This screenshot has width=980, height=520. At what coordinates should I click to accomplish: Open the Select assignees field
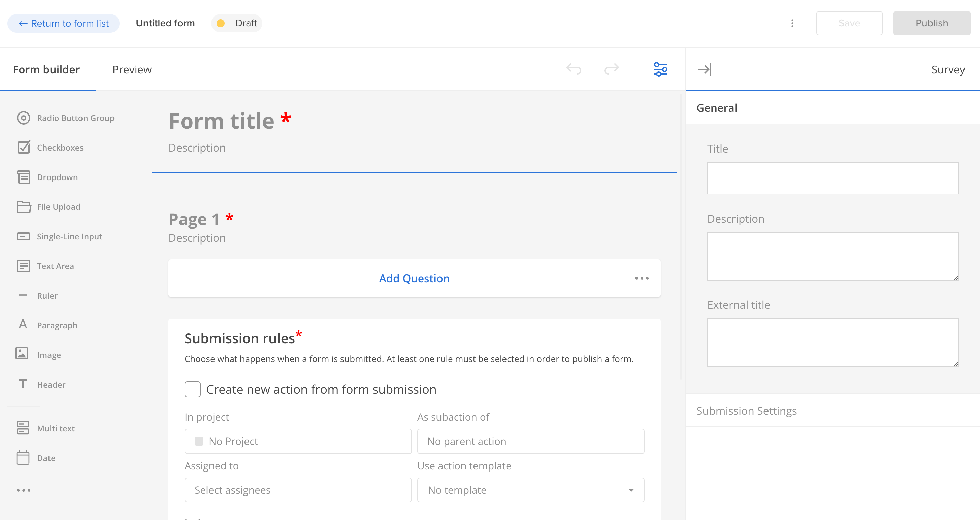click(298, 490)
